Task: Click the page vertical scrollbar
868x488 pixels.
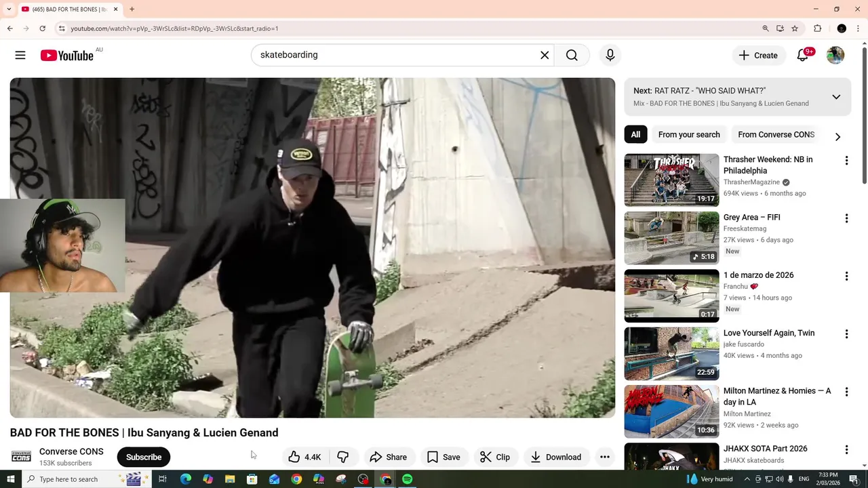Action: point(864,114)
